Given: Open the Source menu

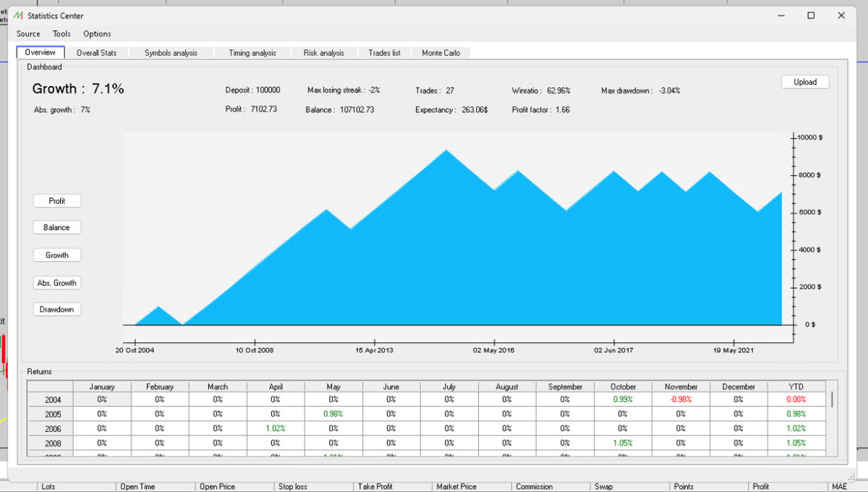Looking at the screenshot, I should point(28,34).
